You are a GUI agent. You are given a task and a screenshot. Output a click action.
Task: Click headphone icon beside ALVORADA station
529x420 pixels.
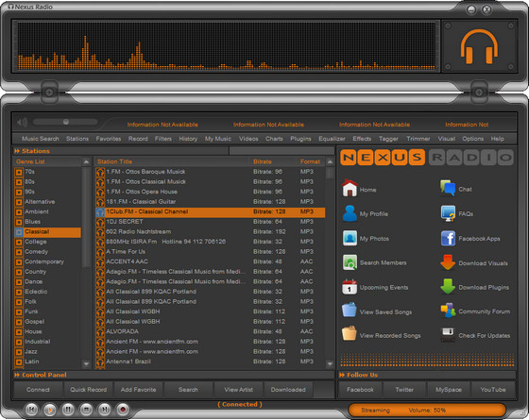click(100, 332)
